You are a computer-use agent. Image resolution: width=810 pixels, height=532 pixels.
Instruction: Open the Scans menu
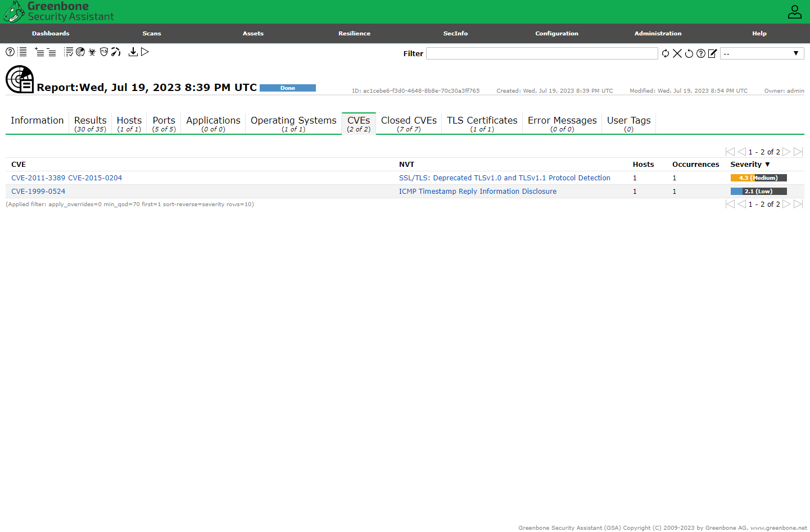click(152, 33)
